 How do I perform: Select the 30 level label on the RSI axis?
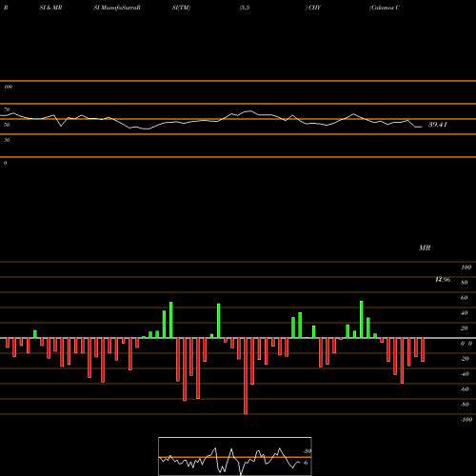[7, 140]
